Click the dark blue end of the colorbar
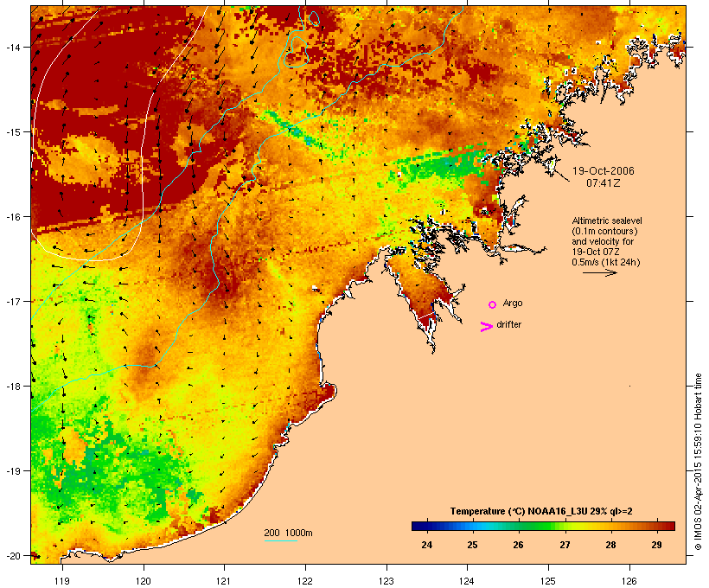Image resolution: width=709 pixels, height=588 pixels. coord(420,526)
